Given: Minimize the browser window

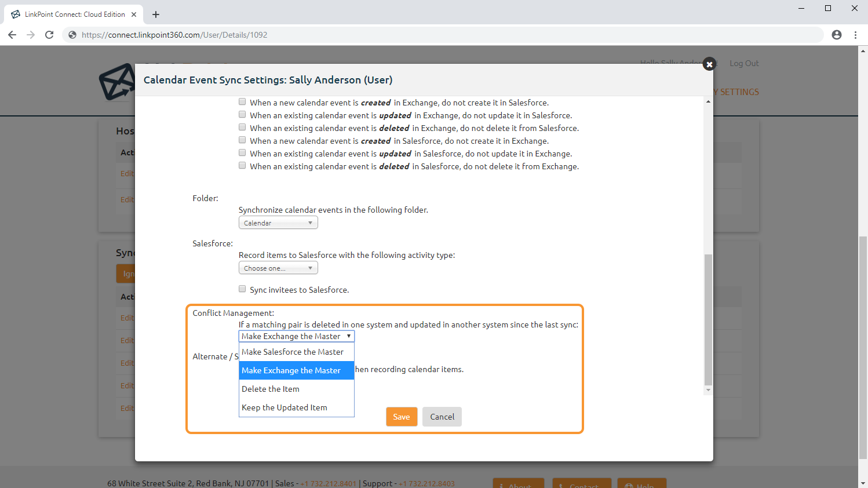Looking at the screenshot, I should 801,8.
